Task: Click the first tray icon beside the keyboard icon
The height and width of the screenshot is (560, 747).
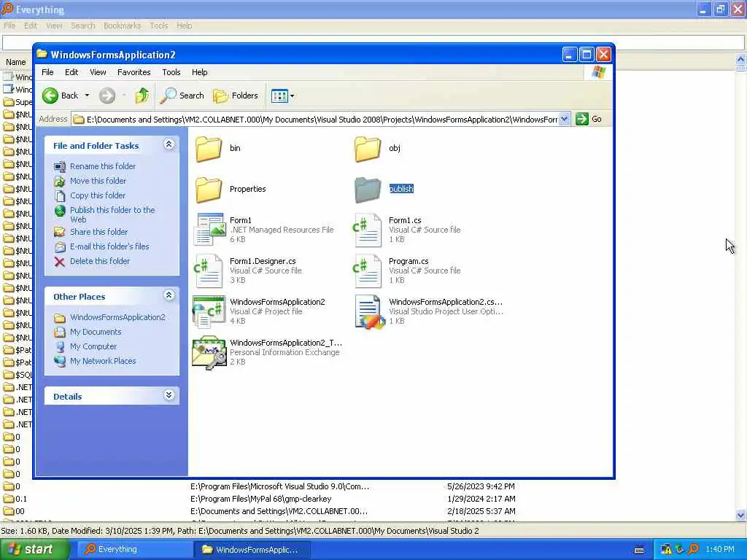Action: coord(666,550)
